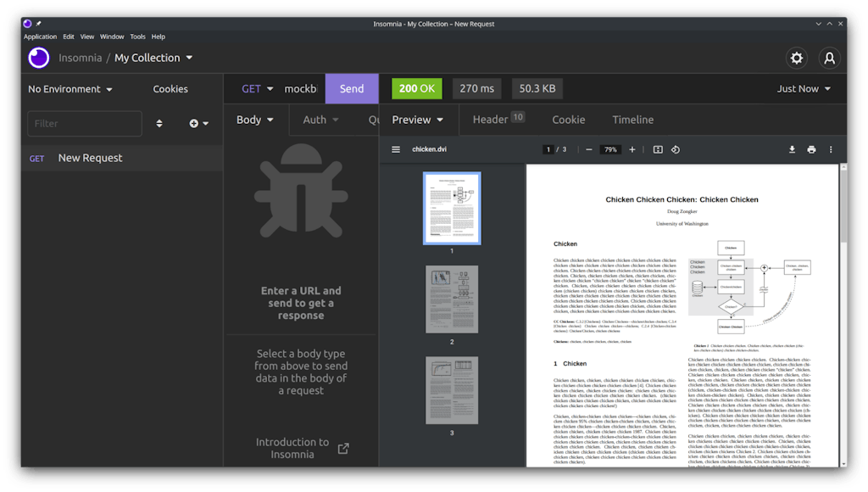Open the Just Now response history dropdown

[804, 89]
